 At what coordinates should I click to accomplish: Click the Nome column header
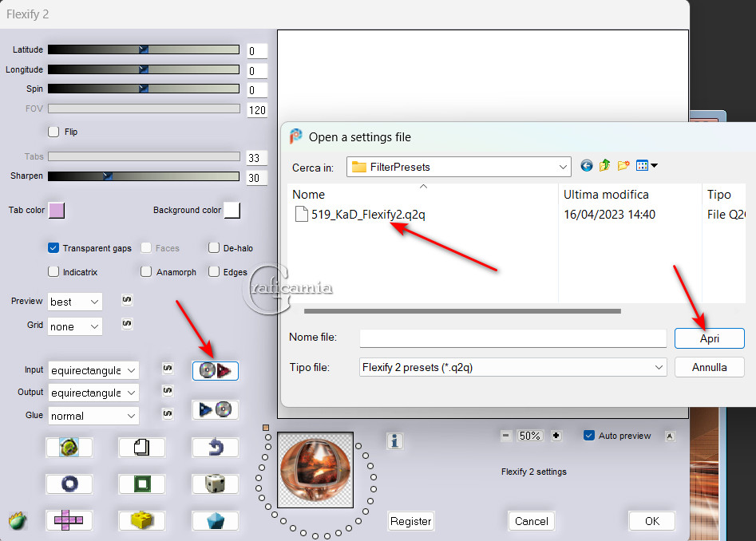309,195
